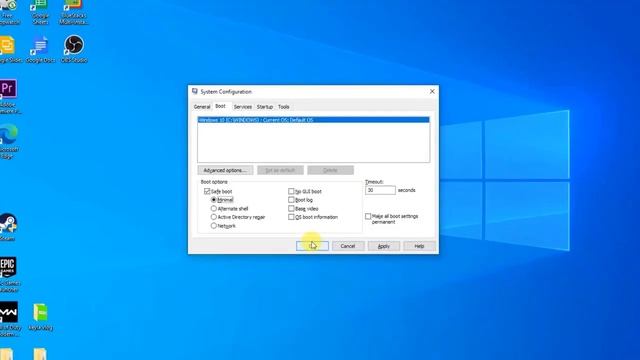The height and width of the screenshot is (360, 640).
Task: Click the Apply button
Action: coord(384,246)
